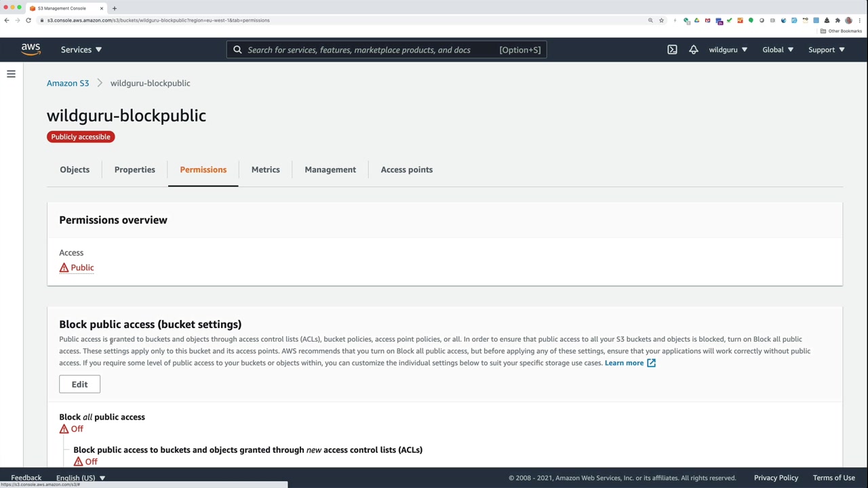868x488 pixels.
Task: Go to the Management tab
Action: click(x=330, y=169)
